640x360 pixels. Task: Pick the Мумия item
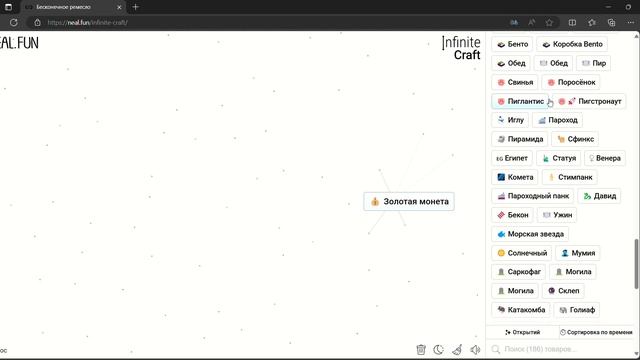click(x=578, y=253)
